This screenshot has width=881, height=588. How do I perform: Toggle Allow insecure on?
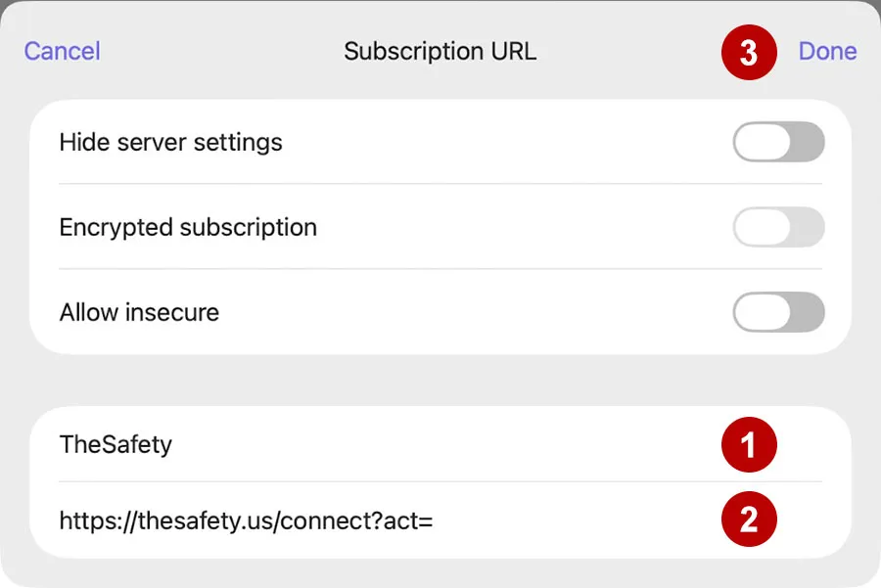pos(778,312)
